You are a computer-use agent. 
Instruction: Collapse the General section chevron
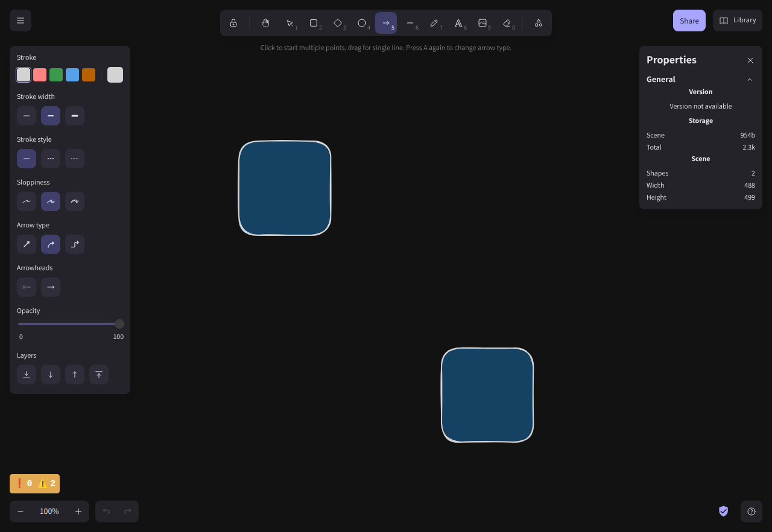750,80
